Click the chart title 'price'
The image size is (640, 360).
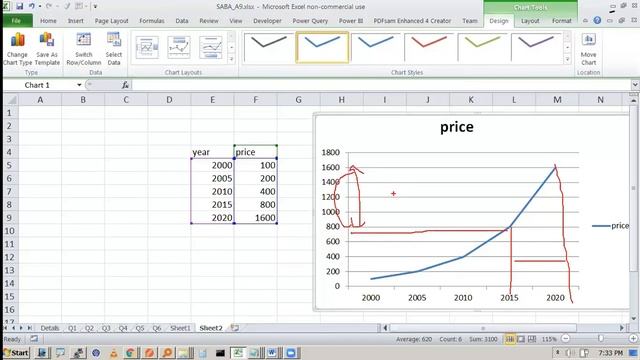click(x=457, y=127)
